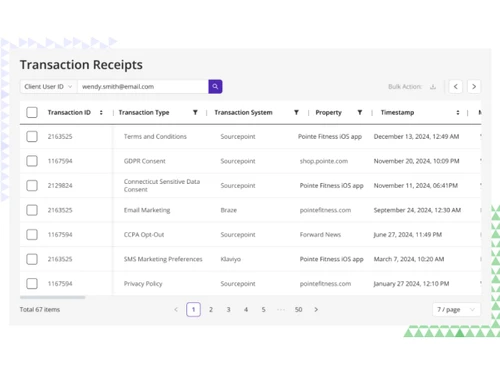Click the Klaviyo system cell
Viewport: 500px width, 375px height.
point(230,259)
